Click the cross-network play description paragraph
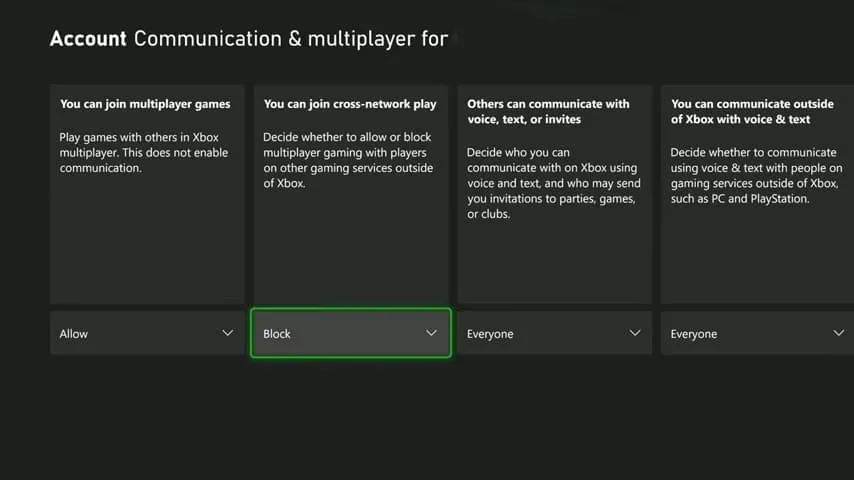Screen dimensions: 854x480 (x=348, y=160)
